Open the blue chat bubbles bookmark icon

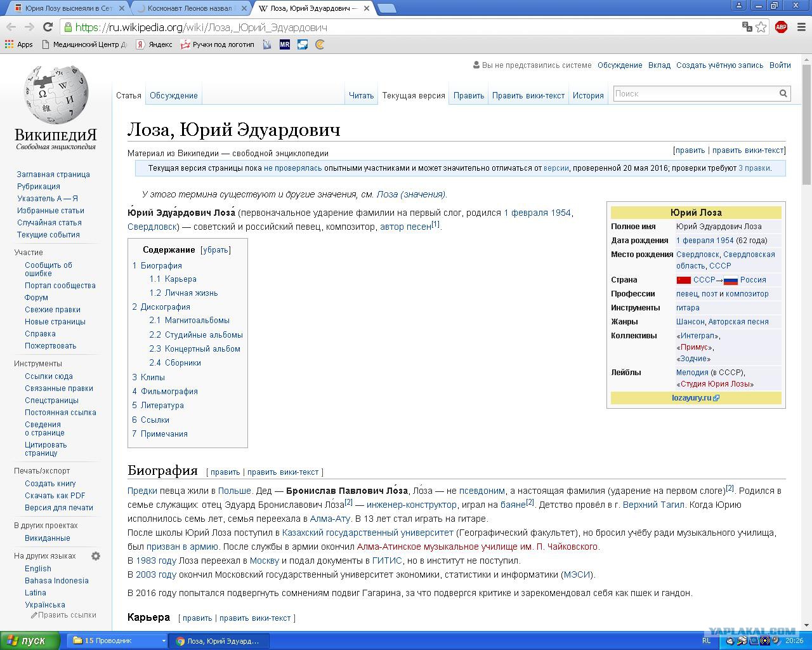tap(303, 44)
